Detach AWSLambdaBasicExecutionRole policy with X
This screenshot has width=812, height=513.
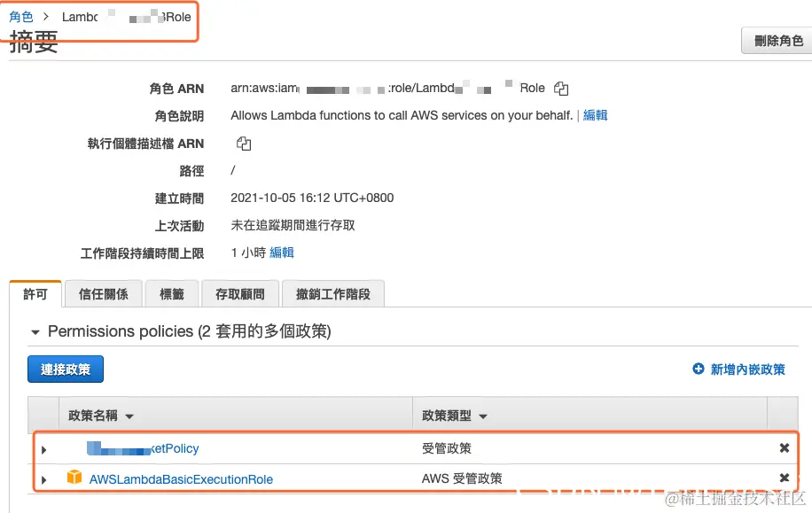click(x=784, y=478)
